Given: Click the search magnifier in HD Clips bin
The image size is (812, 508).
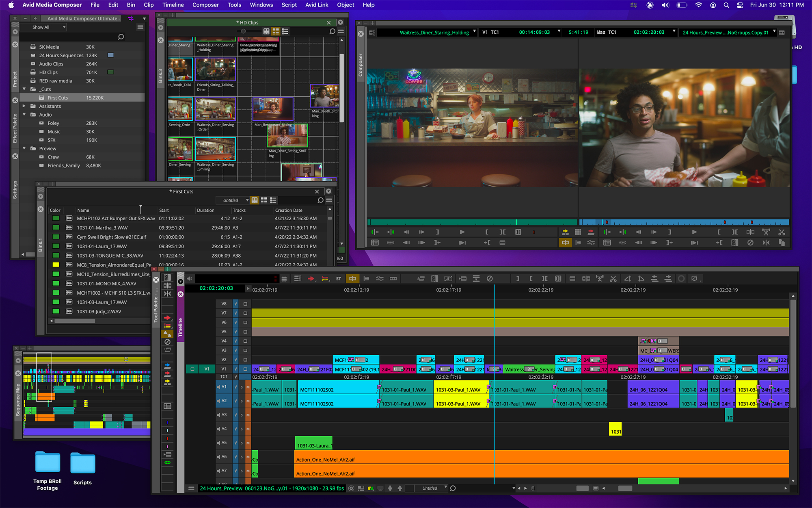Looking at the screenshot, I should pyautogui.click(x=332, y=31).
